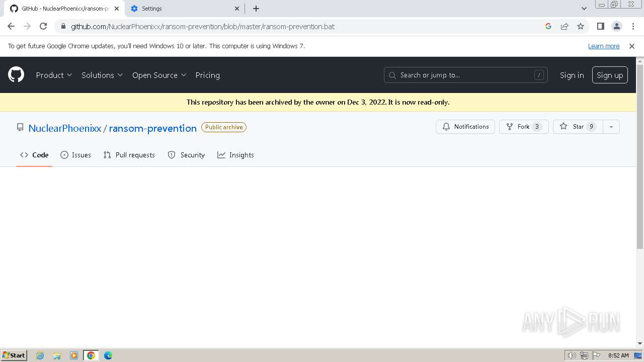Open a new tab with plus button
Screen dimensions: 644x362
256,9
